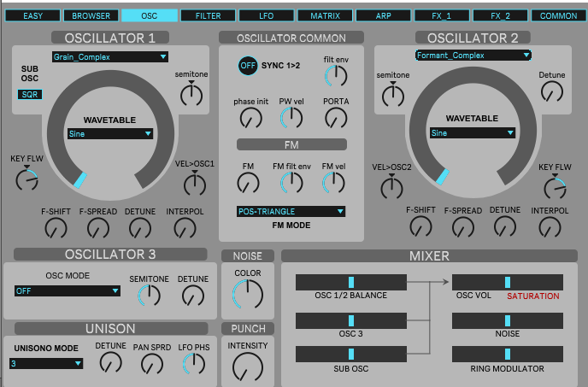588x387 pixels.
Task: Click the PORTA knob
Action: coord(335,118)
